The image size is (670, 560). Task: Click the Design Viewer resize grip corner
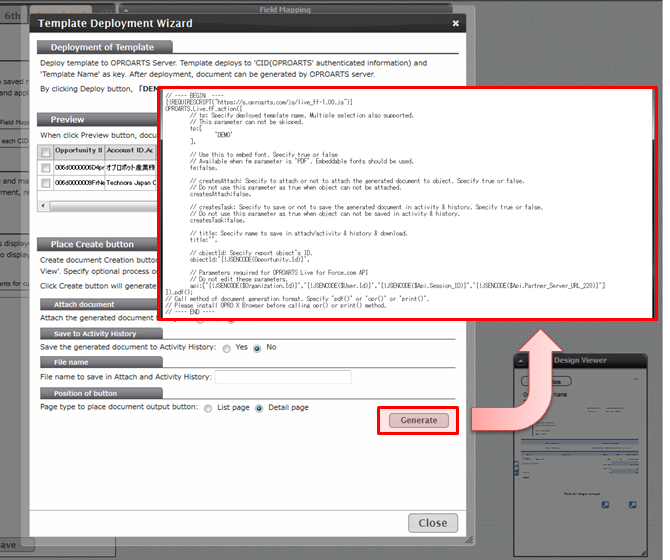(x=644, y=553)
